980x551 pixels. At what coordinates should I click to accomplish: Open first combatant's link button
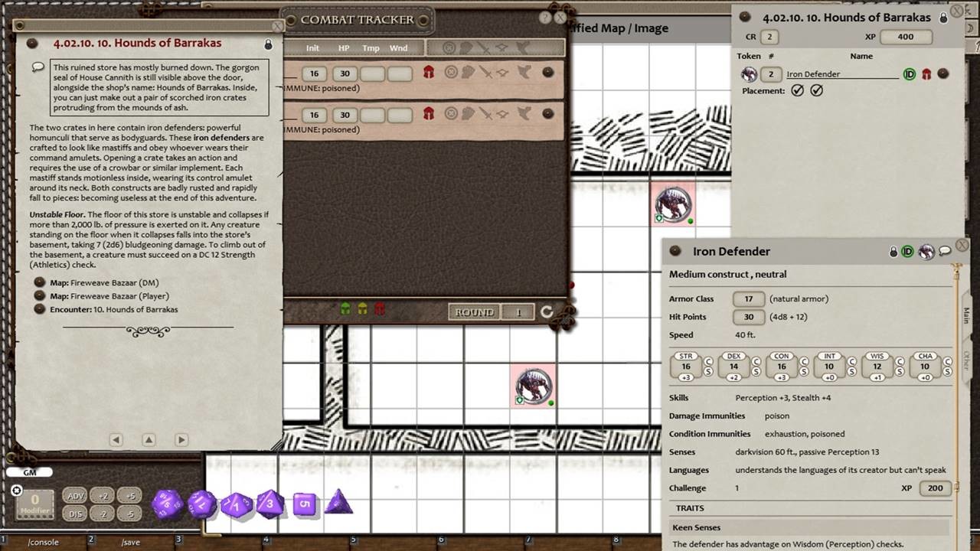point(547,73)
